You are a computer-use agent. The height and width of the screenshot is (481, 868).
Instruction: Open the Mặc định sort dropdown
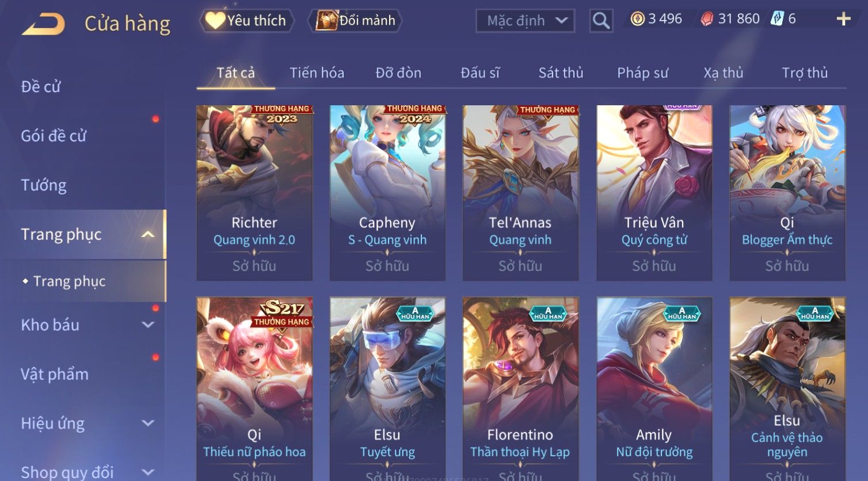coord(525,21)
